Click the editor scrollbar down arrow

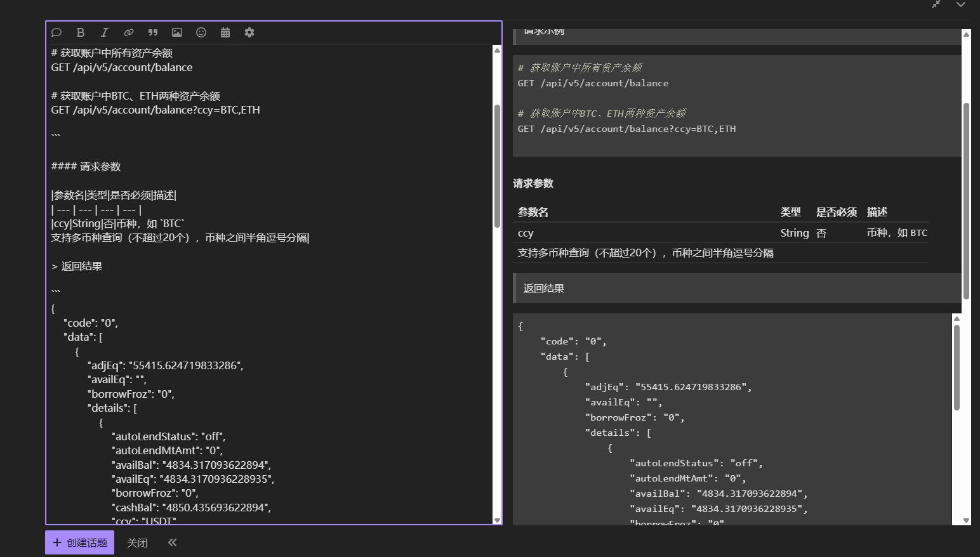coord(497,520)
